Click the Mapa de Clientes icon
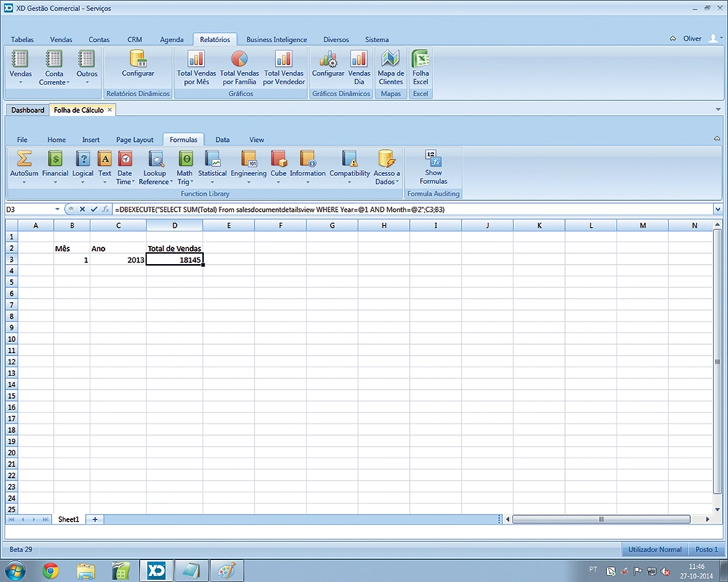Image resolution: width=728 pixels, height=582 pixels. tap(391, 60)
